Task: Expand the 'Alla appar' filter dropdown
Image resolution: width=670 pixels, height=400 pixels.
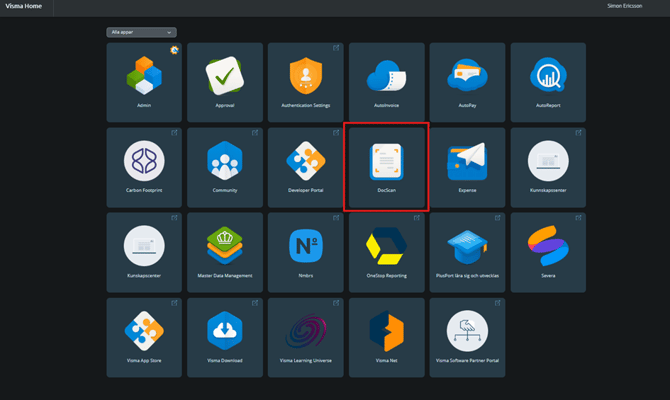Action: 141,32
